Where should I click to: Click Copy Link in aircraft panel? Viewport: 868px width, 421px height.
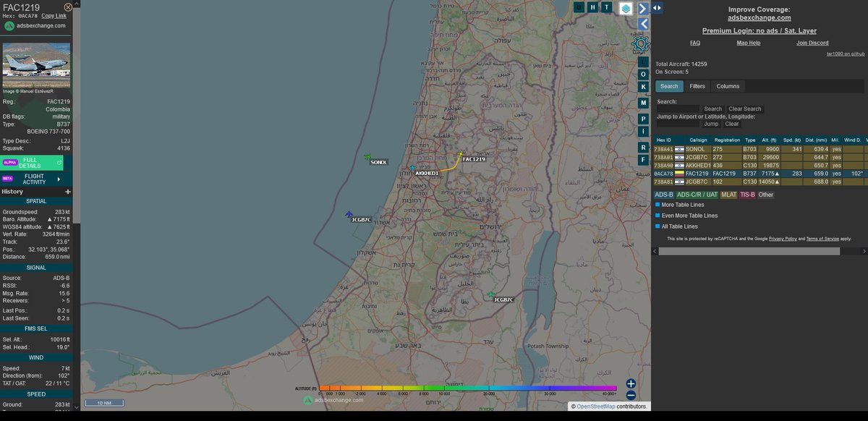tap(54, 15)
